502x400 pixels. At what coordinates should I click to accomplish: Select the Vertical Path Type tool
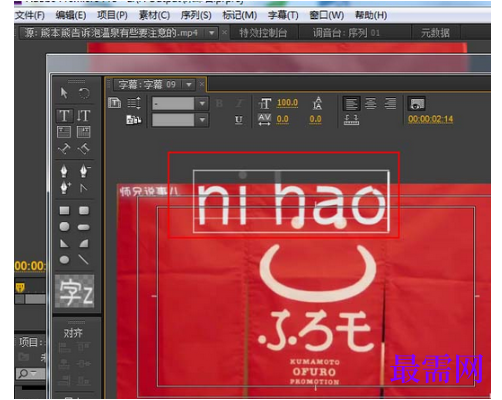click(x=84, y=149)
